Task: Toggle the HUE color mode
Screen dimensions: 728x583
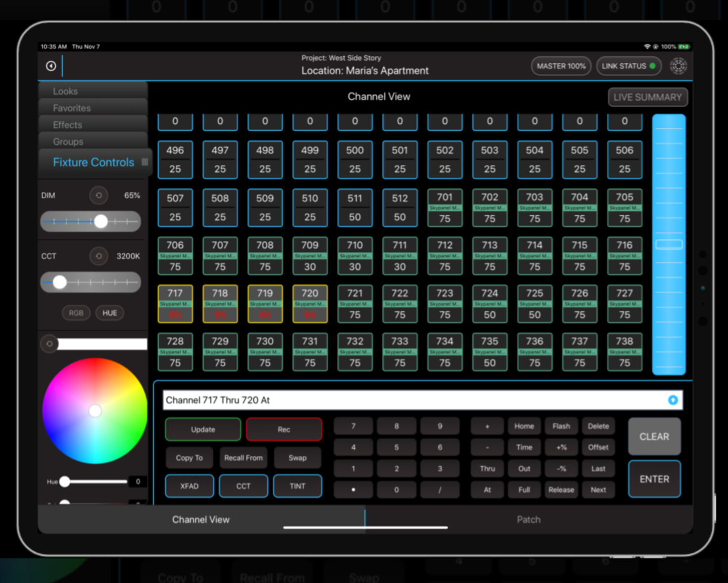Action: coord(110,313)
